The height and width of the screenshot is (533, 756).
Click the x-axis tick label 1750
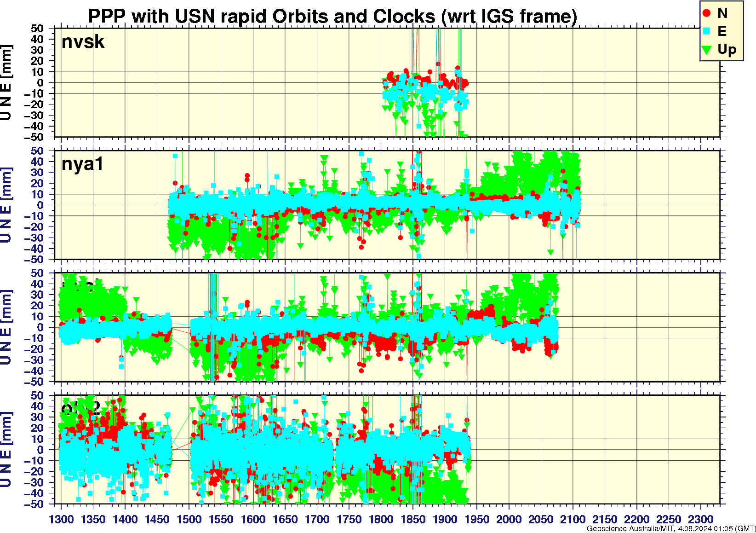tap(349, 519)
